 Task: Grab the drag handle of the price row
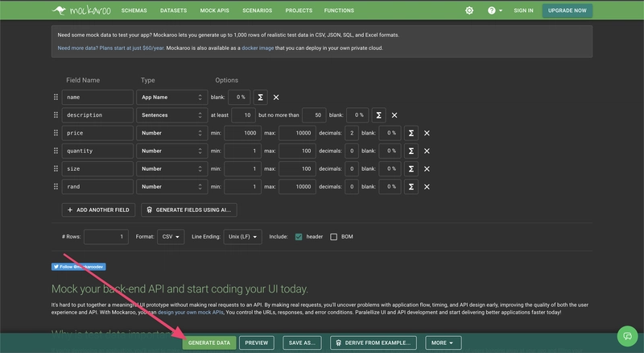[x=56, y=133]
